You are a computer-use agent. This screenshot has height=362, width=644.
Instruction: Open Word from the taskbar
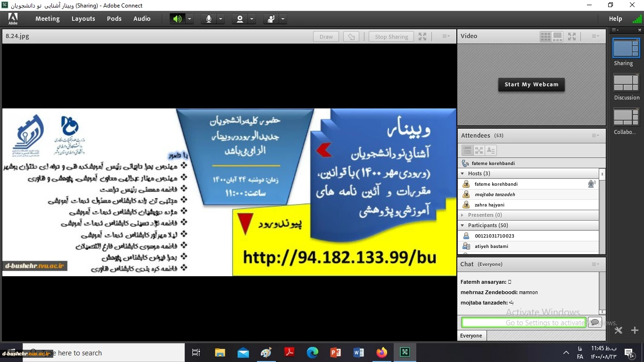pos(358,353)
